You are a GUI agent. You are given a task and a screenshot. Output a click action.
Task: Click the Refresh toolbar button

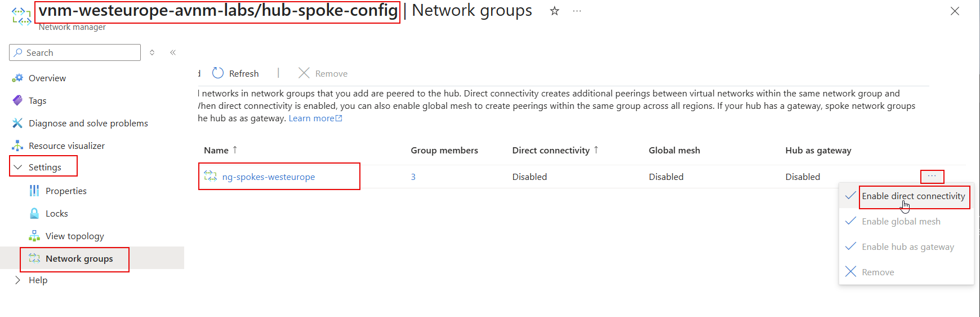[x=236, y=73]
